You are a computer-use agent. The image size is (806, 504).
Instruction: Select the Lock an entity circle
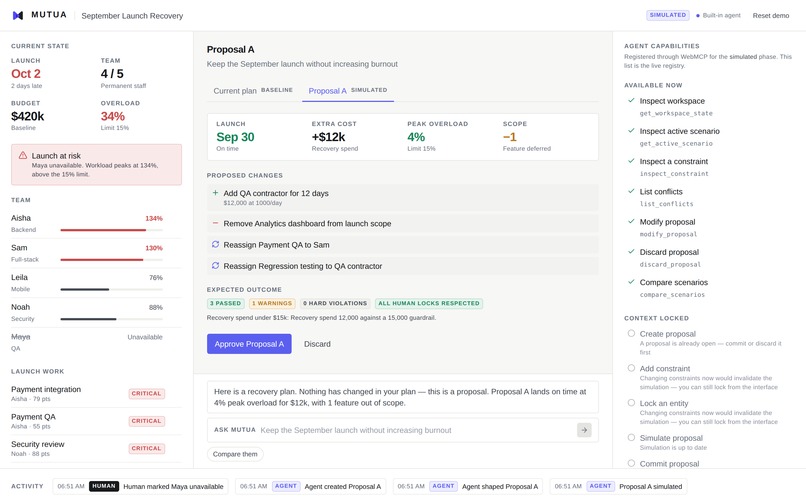(x=631, y=403)
